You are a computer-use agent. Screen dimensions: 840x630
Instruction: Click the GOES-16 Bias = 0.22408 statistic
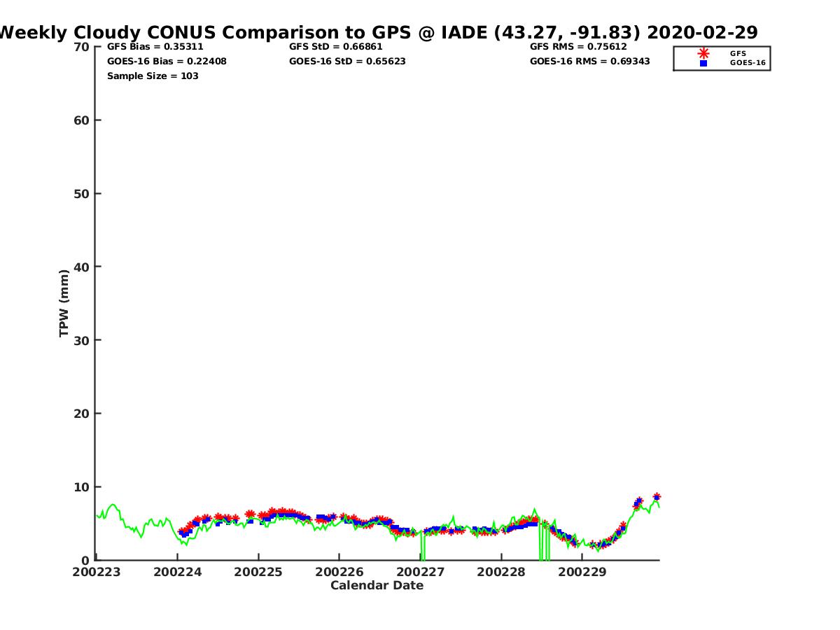(x=167, y=62)
